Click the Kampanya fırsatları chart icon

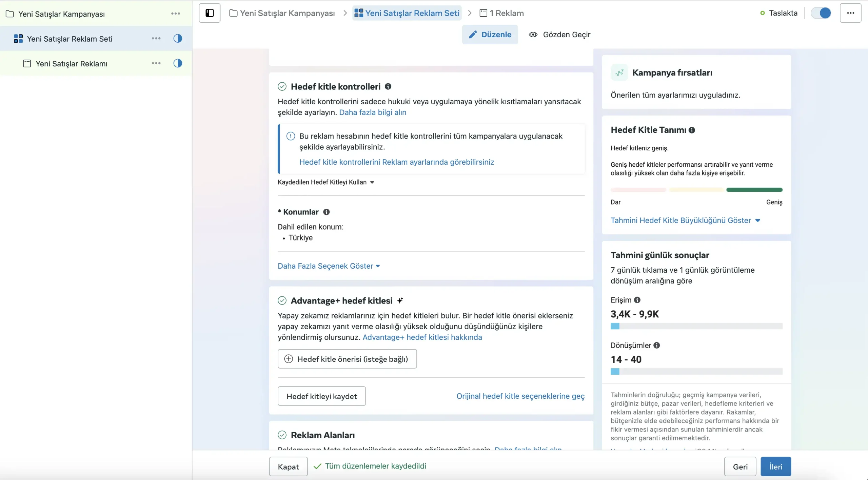pyautogui.click(x=619, y=72)
